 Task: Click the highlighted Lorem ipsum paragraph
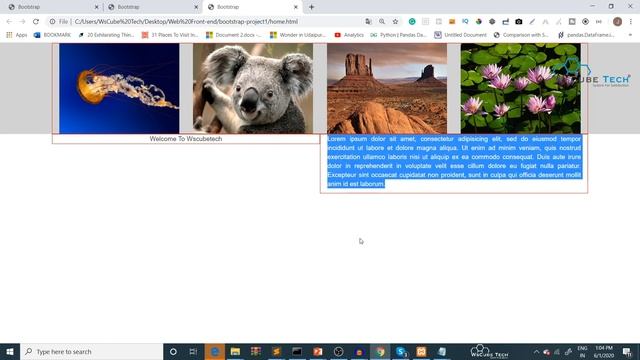454,161
